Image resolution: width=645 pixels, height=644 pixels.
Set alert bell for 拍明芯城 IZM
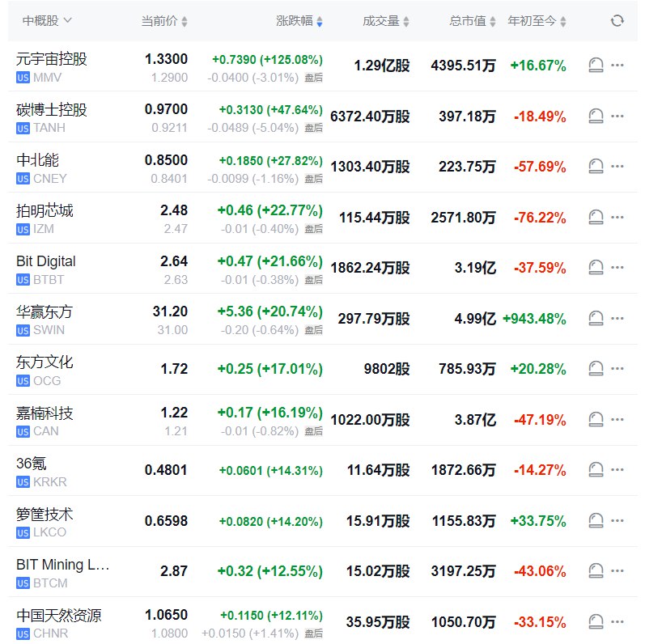[x=596, y=217]
